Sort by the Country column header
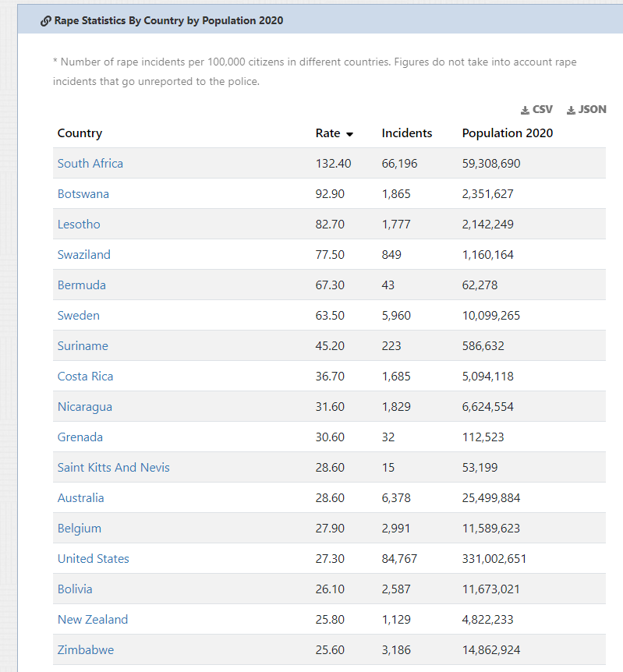The height and width of the screenshot is (672, 623). (80, 133)
